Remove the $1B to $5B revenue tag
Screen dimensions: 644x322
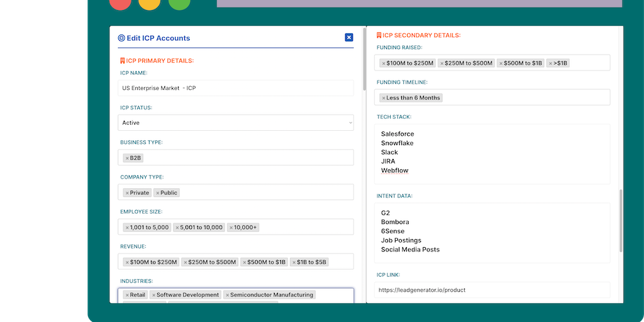coord(293,262)
